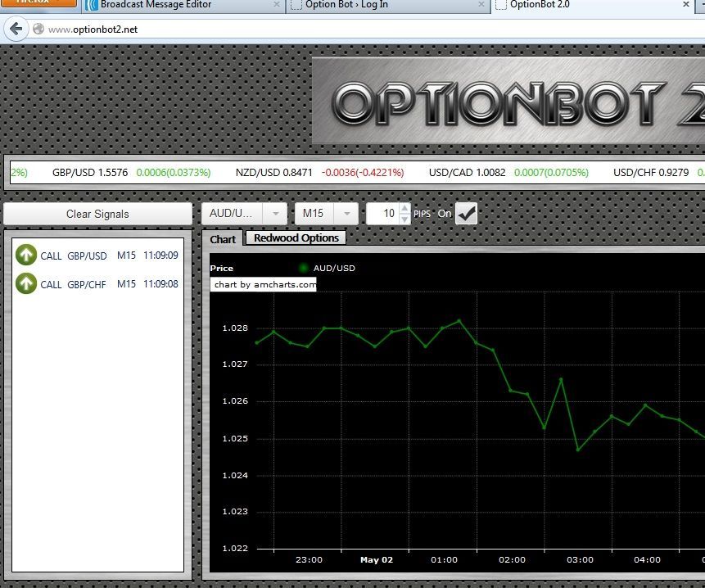Click the globe site identity icon
The width and height of the screenshot is (705, 588).
[38, 29]
